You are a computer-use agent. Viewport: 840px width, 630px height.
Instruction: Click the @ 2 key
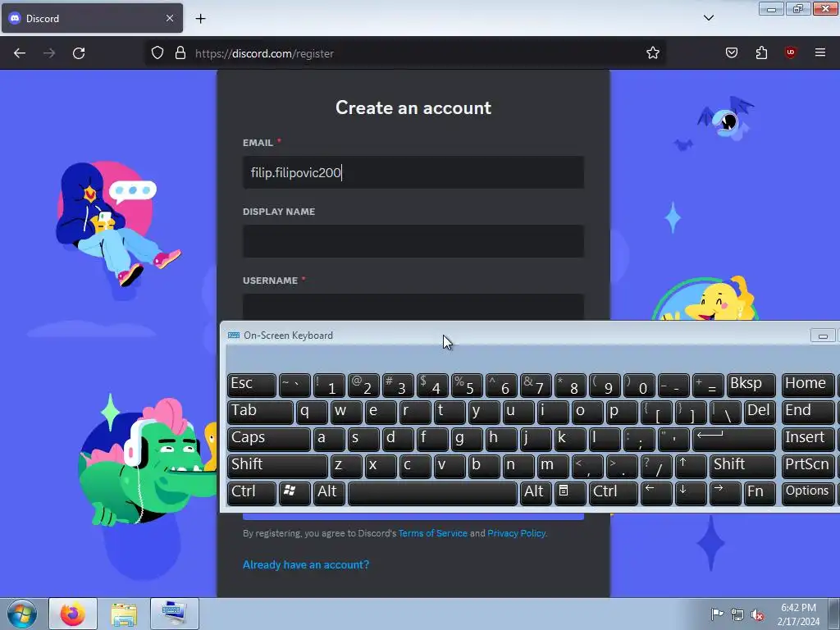click(363, 385)
